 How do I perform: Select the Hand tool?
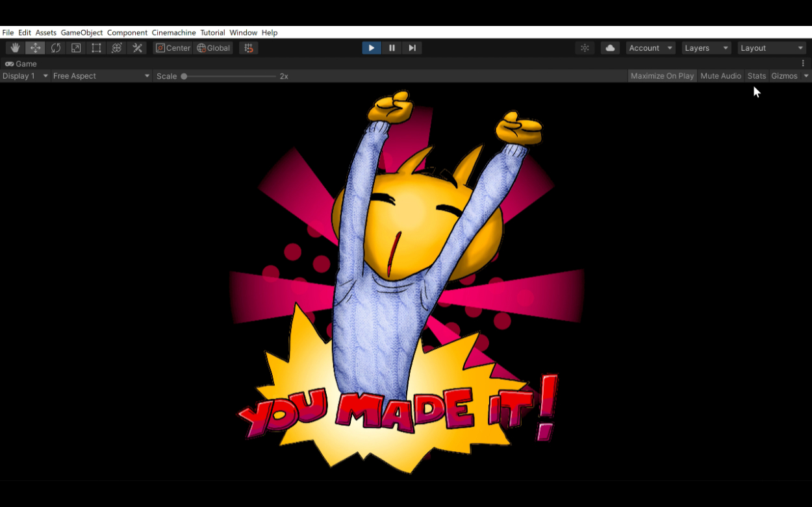pyautogui.click(x=15, y=48)
